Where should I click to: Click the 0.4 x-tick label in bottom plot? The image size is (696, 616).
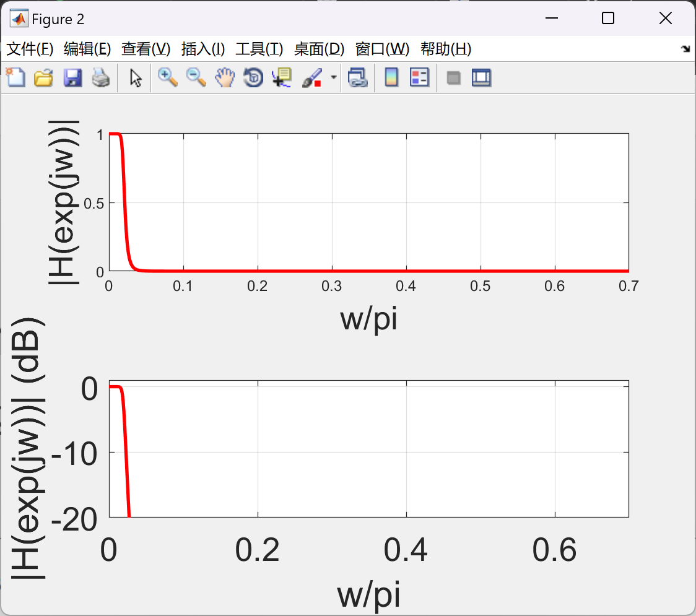point(406,550)
